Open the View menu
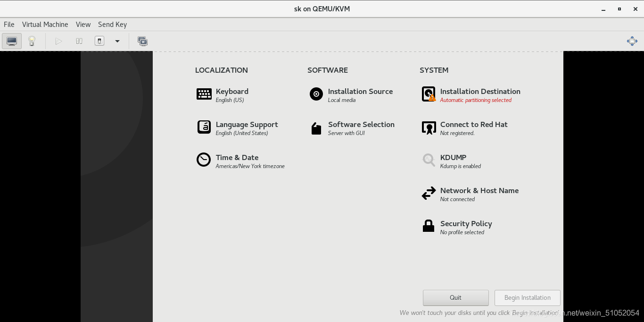Screen dimensions: 644x322 pos(83,25)
